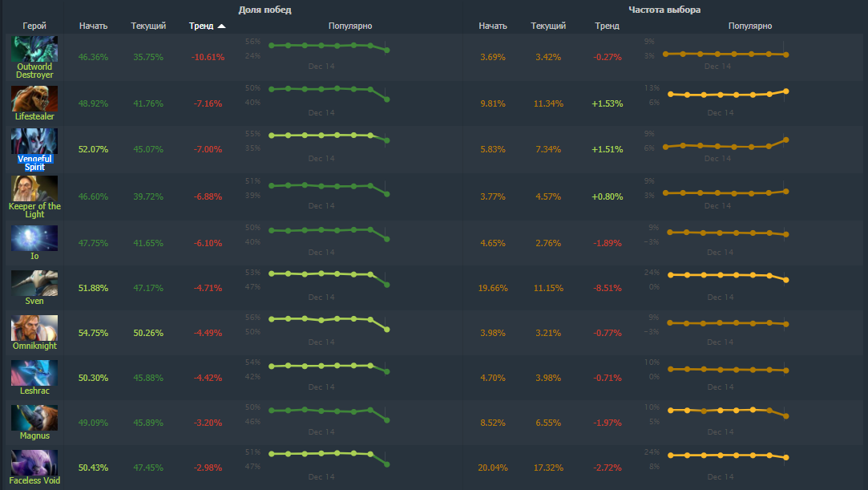Open the Keeper of the Light portrait

click(34, 188)
